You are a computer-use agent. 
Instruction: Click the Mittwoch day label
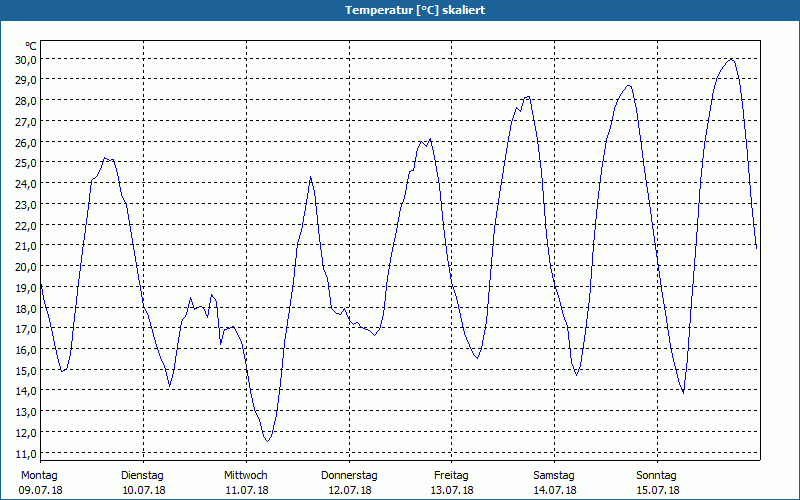point(246,476)
